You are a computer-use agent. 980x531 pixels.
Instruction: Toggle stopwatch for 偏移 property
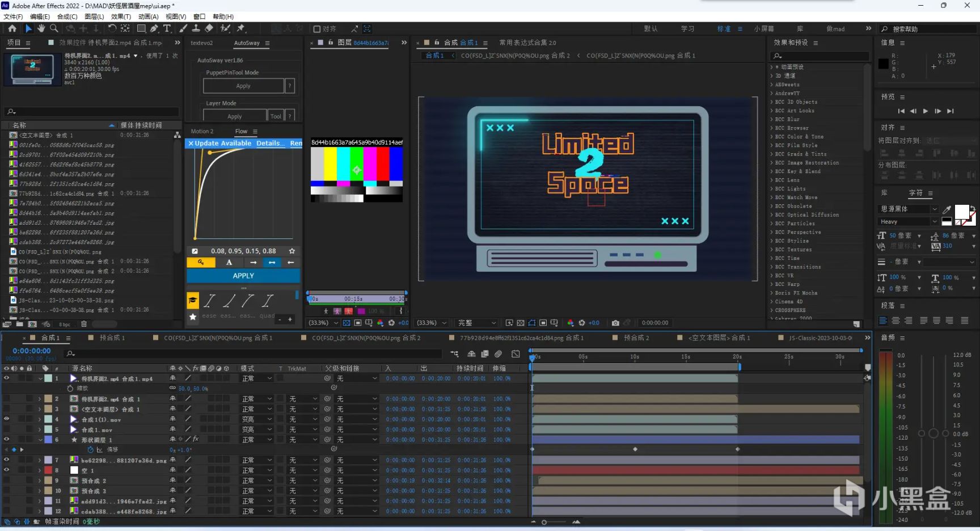(x=90, y=449)
